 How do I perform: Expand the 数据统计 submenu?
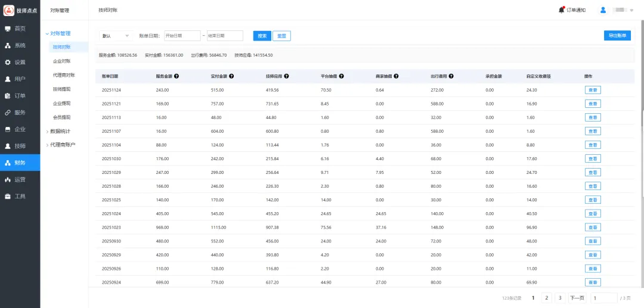[61, 131]
